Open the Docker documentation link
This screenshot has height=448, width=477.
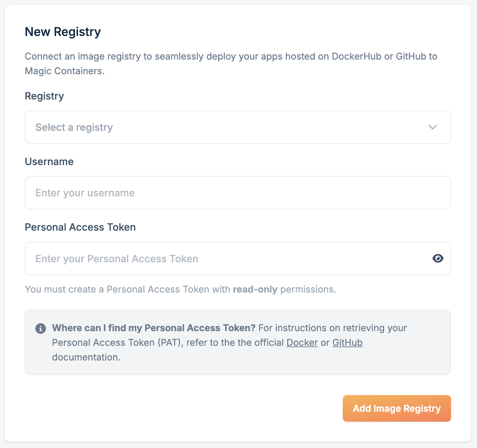pos(302,342)
